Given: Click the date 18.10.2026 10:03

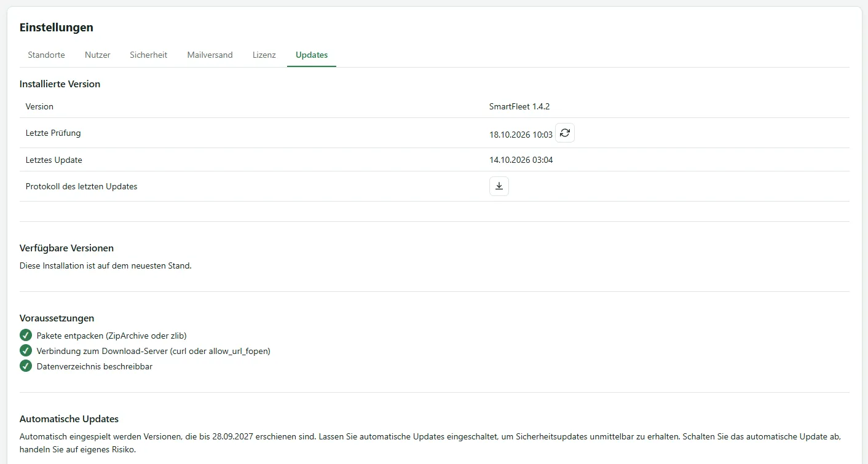Looking at the screenshot, I should point(521,135).
